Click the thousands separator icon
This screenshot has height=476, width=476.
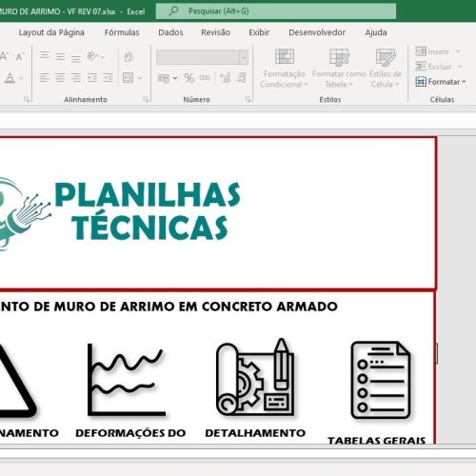click(205, 78)
